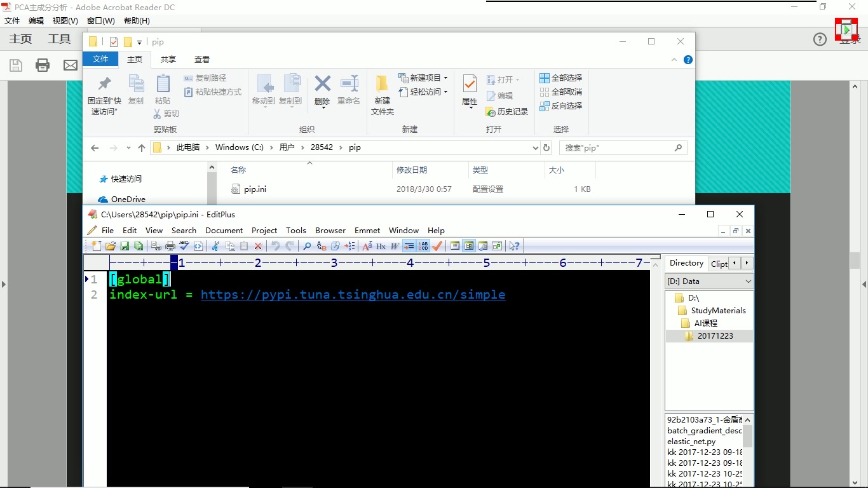Click 新建文件夹 new folder icon in Explorer
The image size is (868, 488).
pyautogui.click(x=383, y=95)
